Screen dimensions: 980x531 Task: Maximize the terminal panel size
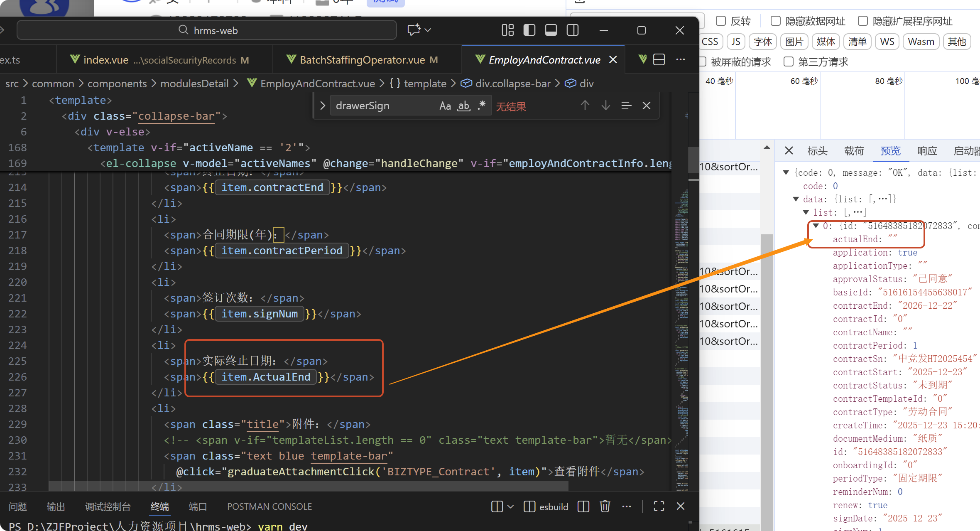point(659,506)
